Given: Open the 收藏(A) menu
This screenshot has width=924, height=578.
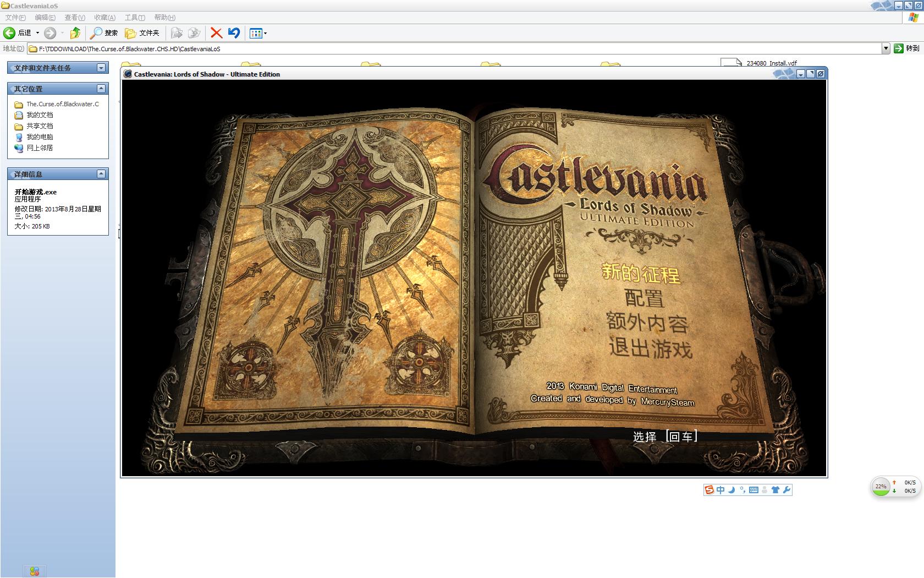Looking at the screenshot, I should click(x=105, y=18).
